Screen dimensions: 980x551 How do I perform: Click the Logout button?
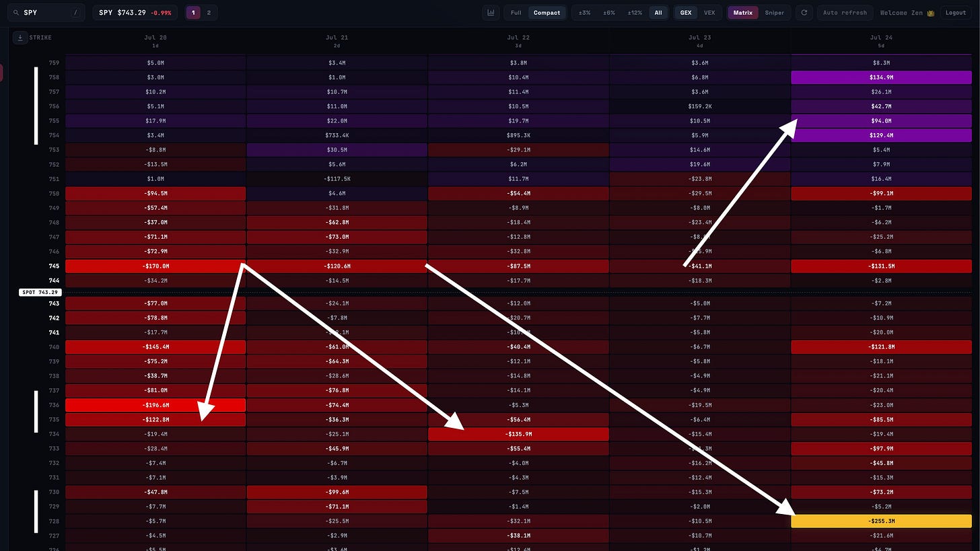[956, 13]
